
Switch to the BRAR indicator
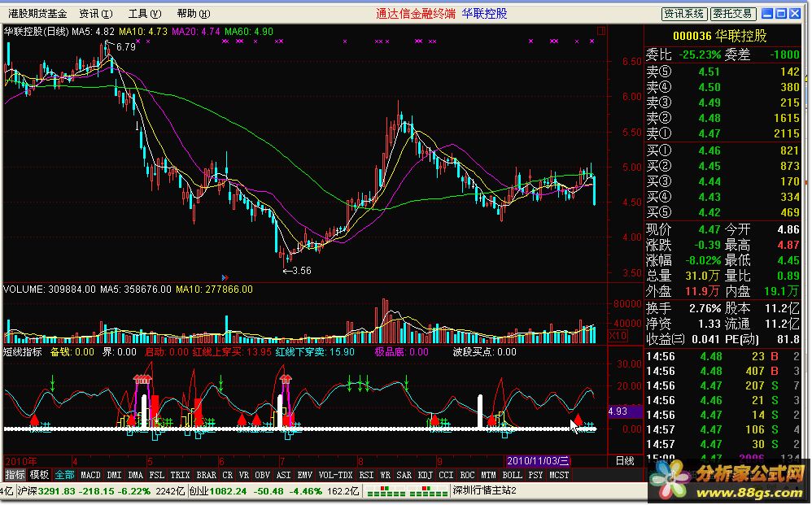click(206, 475)
